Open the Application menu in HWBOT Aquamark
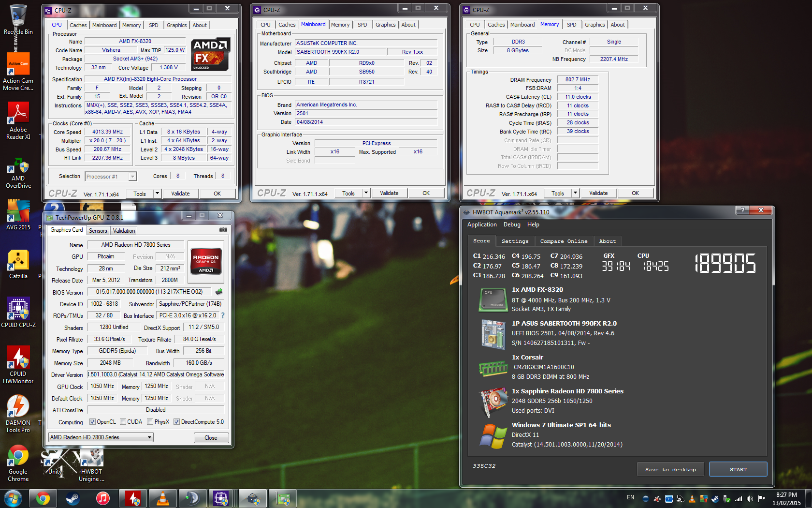 (481, 224)
